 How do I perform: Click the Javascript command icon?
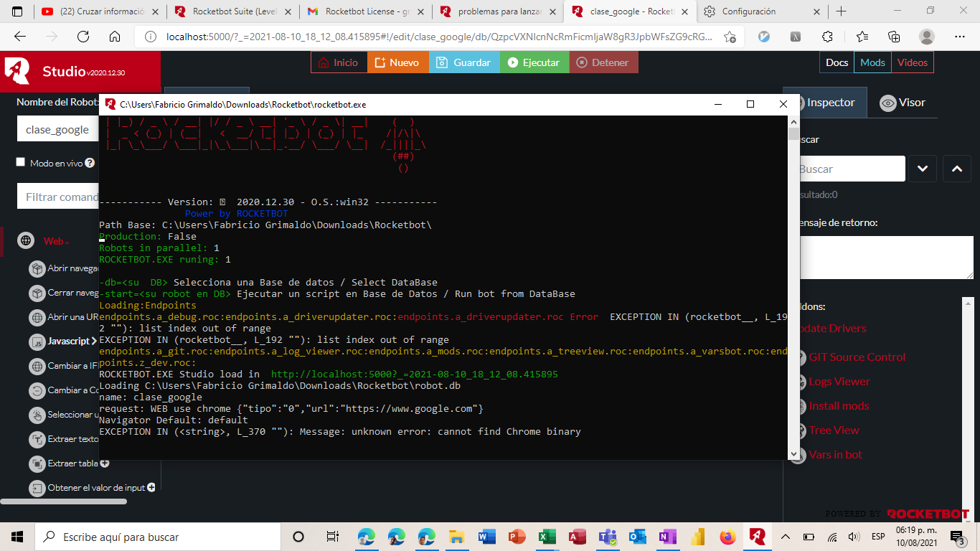pos(37,342)
